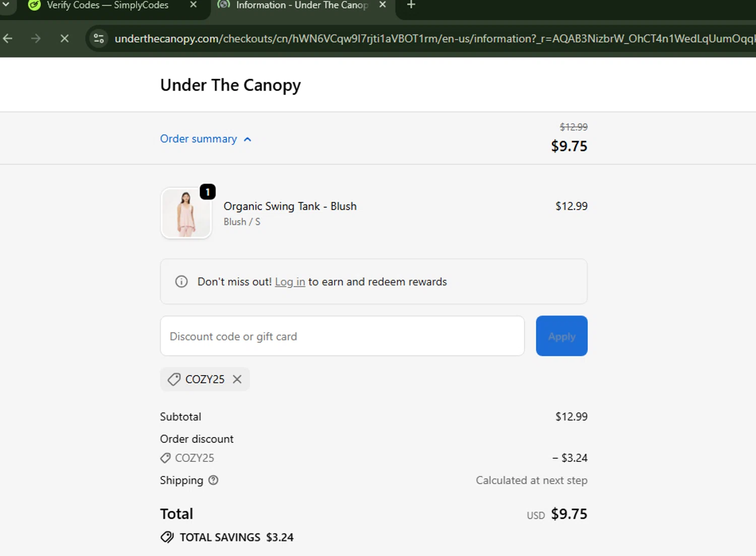Screen dimensions: 756x556
Task: Click the info icon beside Don't miss out
Action: click(x=181, y=282)
